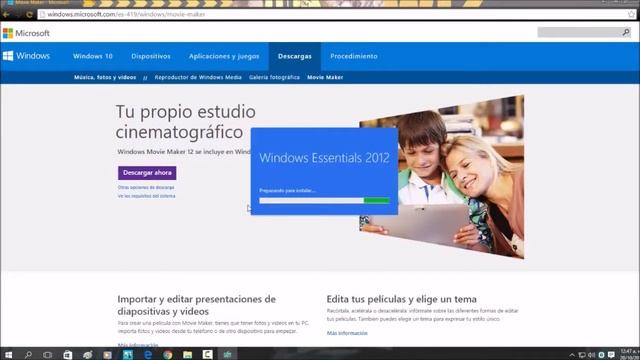This screenshot has width=640, height=360.
Task: Launch Google Chrome from the taskbar
Action: (168, 355)
